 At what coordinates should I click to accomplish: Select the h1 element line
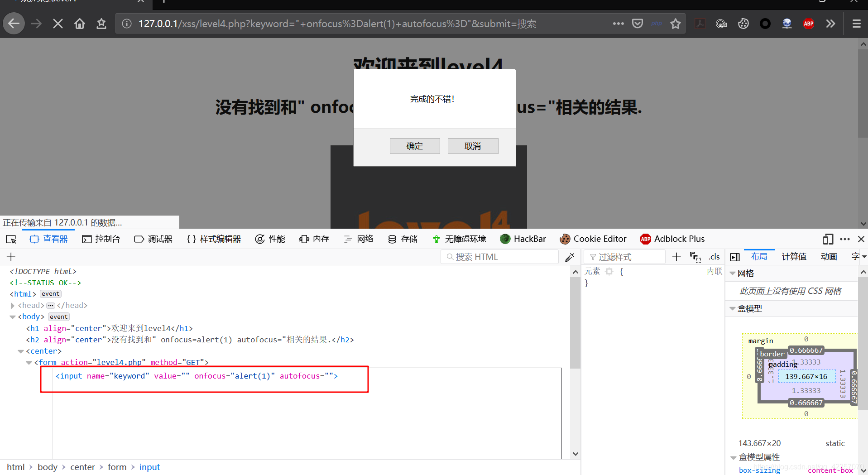109,328
